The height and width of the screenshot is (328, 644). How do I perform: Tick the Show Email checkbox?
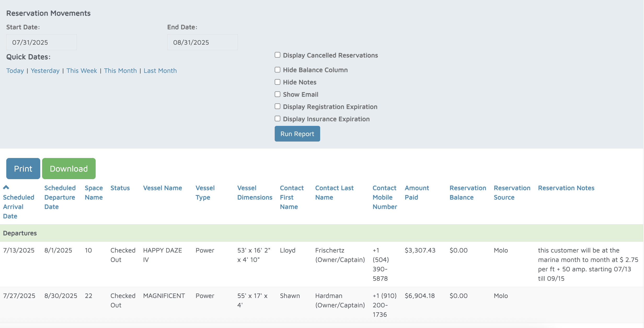tap(278, 94)
